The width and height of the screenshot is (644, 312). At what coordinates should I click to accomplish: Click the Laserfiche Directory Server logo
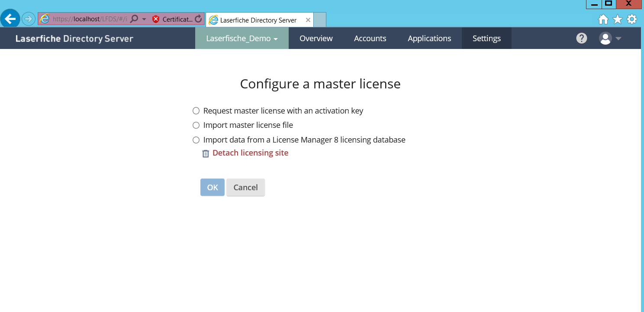point(74,39)
